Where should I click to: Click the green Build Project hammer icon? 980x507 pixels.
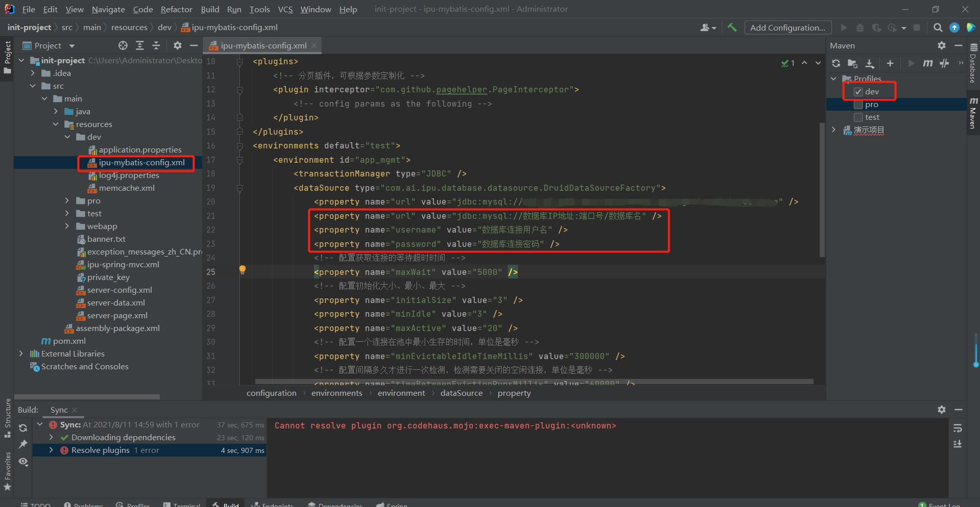pos(732,28)
